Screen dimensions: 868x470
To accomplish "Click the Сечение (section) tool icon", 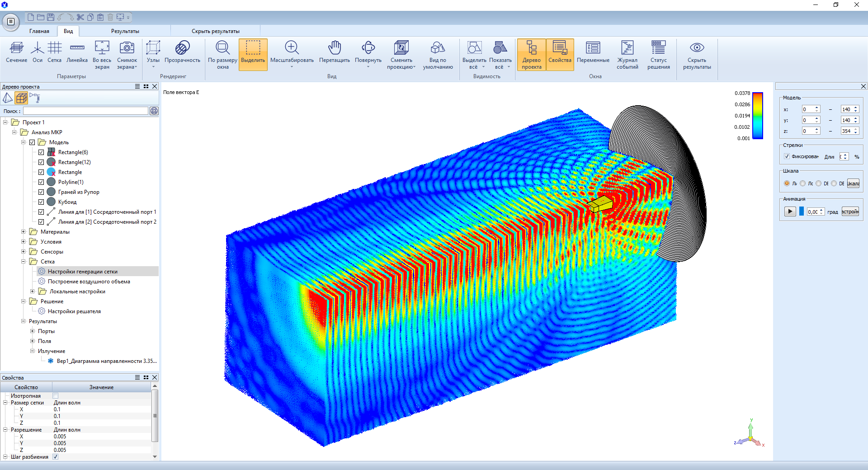I will 16,48.
